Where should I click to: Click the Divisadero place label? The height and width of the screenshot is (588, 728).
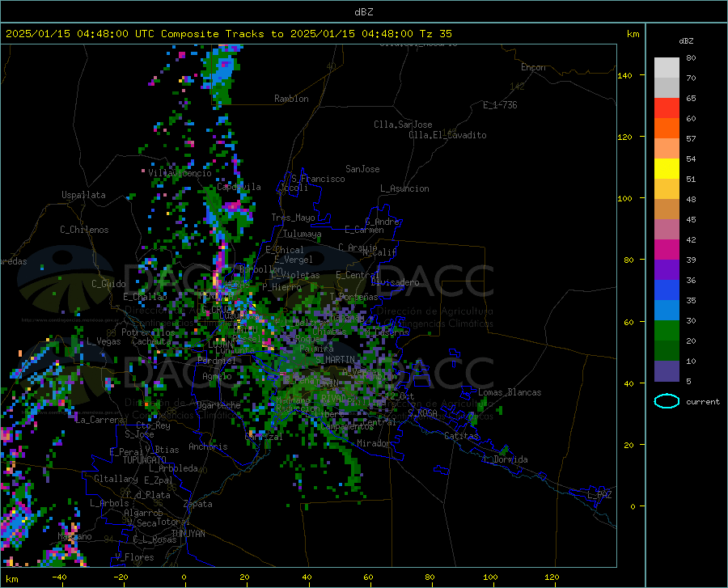pos(395,282)
